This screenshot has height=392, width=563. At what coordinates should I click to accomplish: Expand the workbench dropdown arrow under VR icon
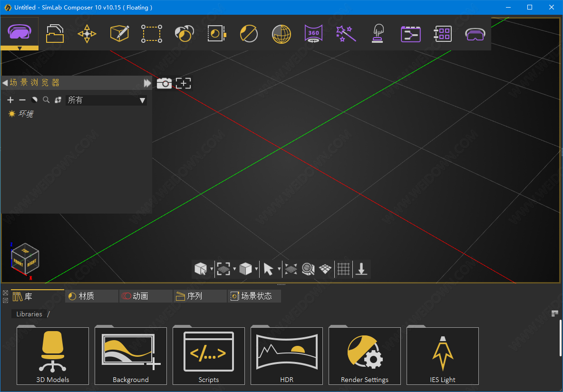click(19, 48)
